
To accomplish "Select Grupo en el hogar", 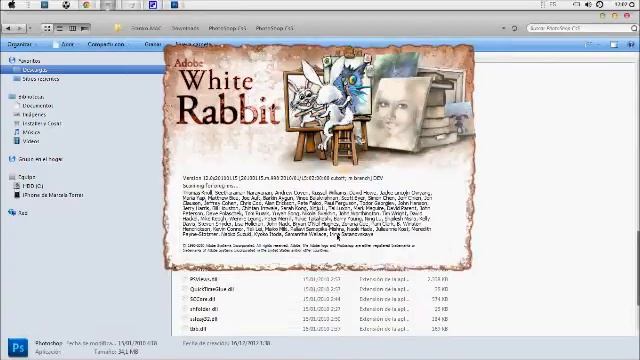I will (40, 159).
